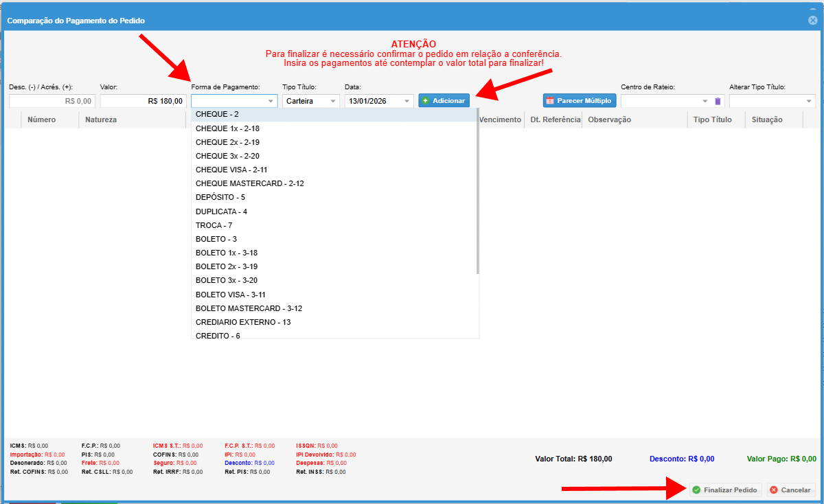
Task: Open the Tipo Título Carteira dropdown
Action: [333, 101]
